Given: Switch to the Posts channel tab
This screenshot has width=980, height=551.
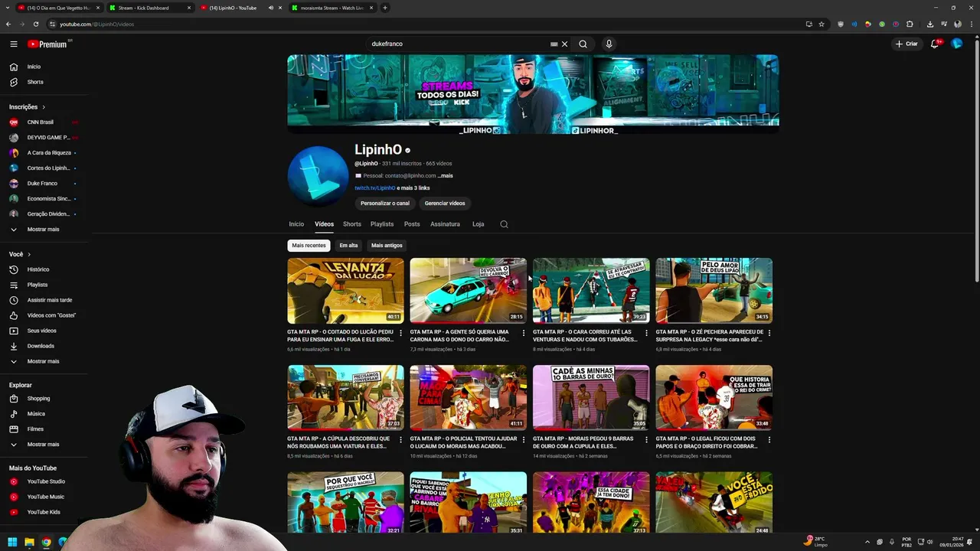Looking at the screenshot, I should (x=412, y=224).
